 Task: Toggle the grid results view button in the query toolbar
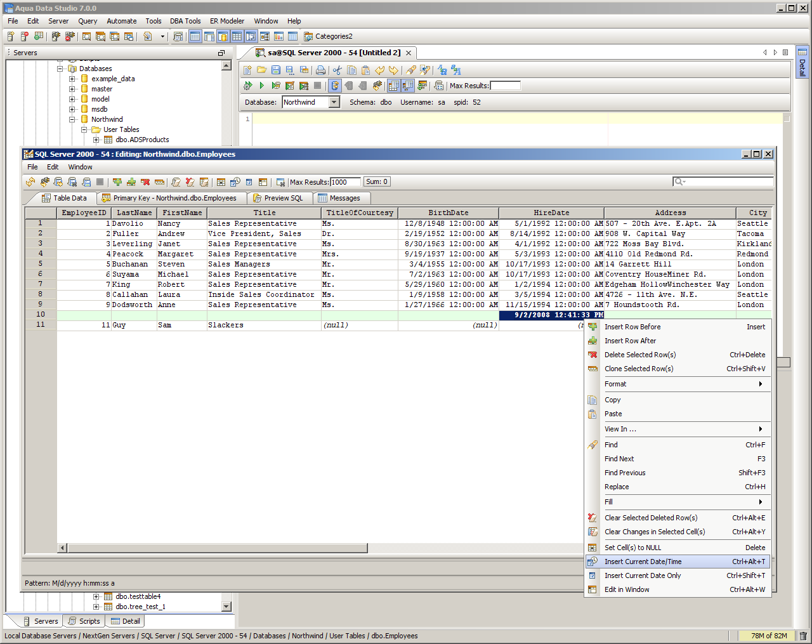coord(393,86)
